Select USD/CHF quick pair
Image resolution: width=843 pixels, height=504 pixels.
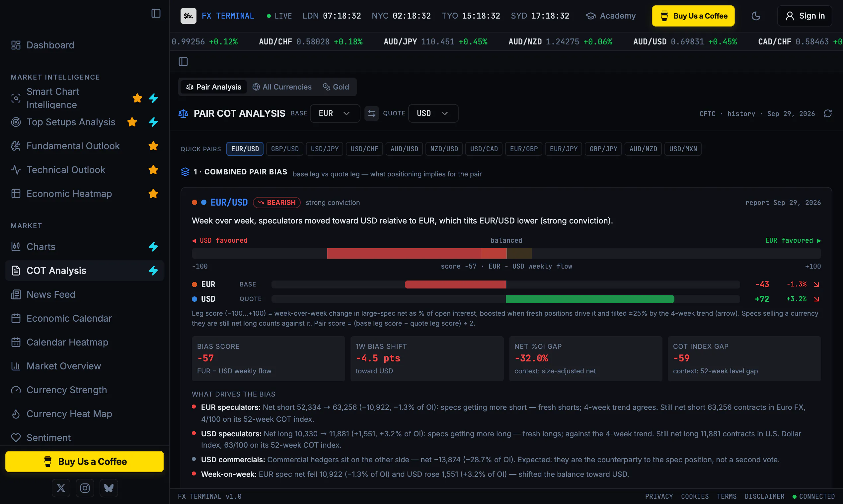click(364, 149)
